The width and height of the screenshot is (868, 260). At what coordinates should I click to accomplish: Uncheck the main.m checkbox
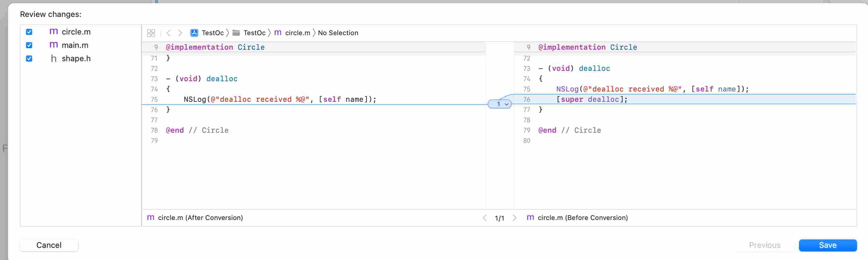[x=29, y=45]
